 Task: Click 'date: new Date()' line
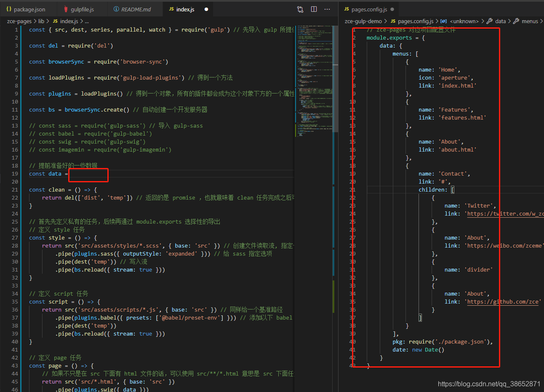pyautogui.click(x=418, y=349)
